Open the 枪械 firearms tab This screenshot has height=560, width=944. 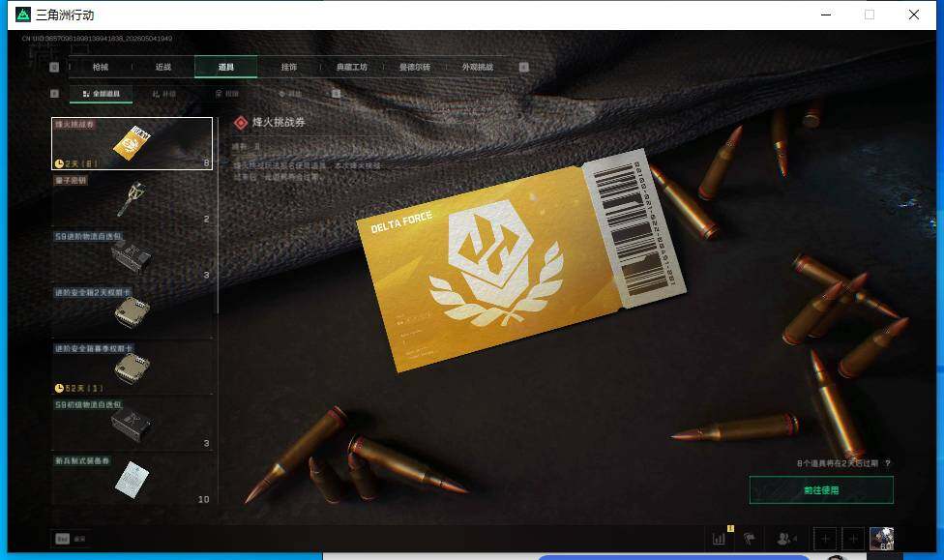pos(101,67)
